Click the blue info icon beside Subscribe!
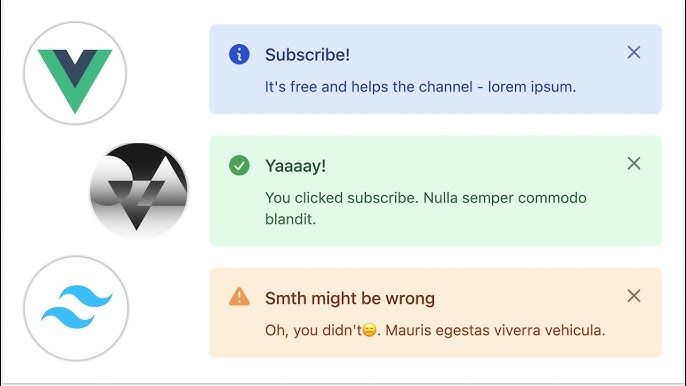Image resolution: width=686 pixels, height=386 pixels. [239, 55]
